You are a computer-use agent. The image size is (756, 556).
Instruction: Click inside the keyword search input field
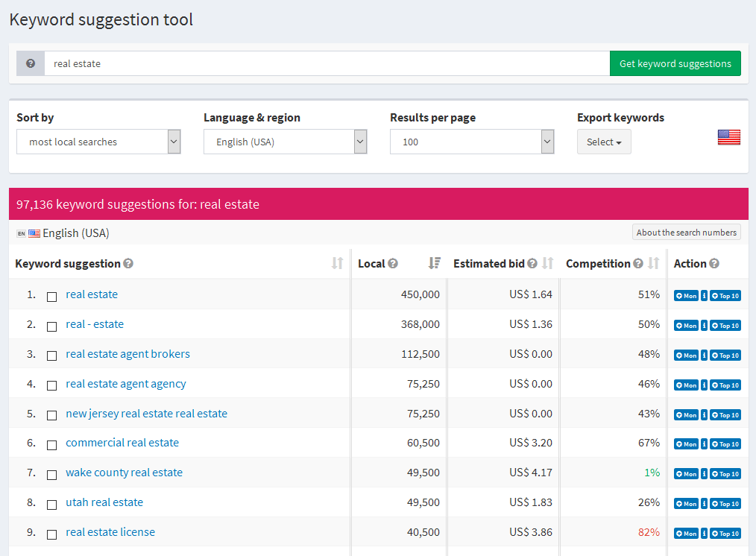click(x=298, y=63)
